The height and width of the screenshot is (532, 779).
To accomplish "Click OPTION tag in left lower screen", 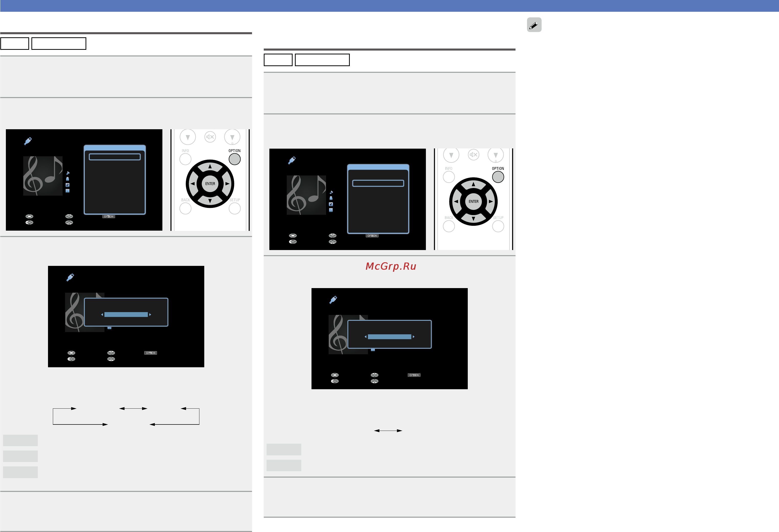I will click(x=151, y=353).
